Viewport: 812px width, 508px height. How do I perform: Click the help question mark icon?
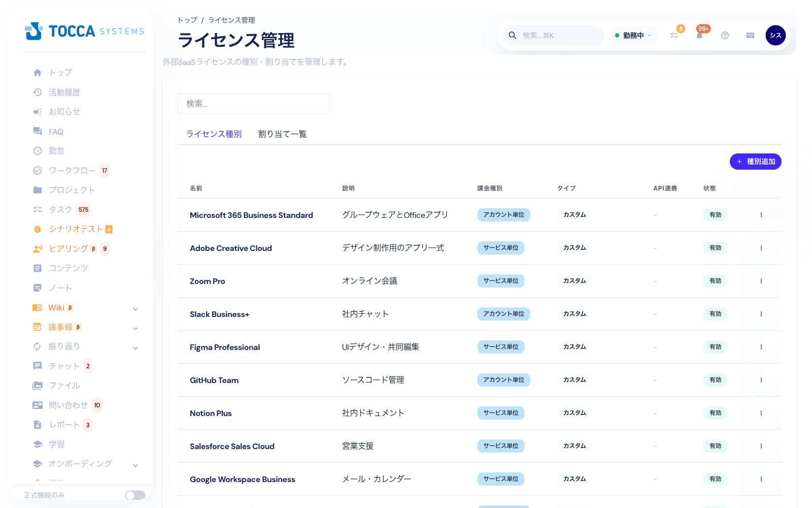(725, 35)
